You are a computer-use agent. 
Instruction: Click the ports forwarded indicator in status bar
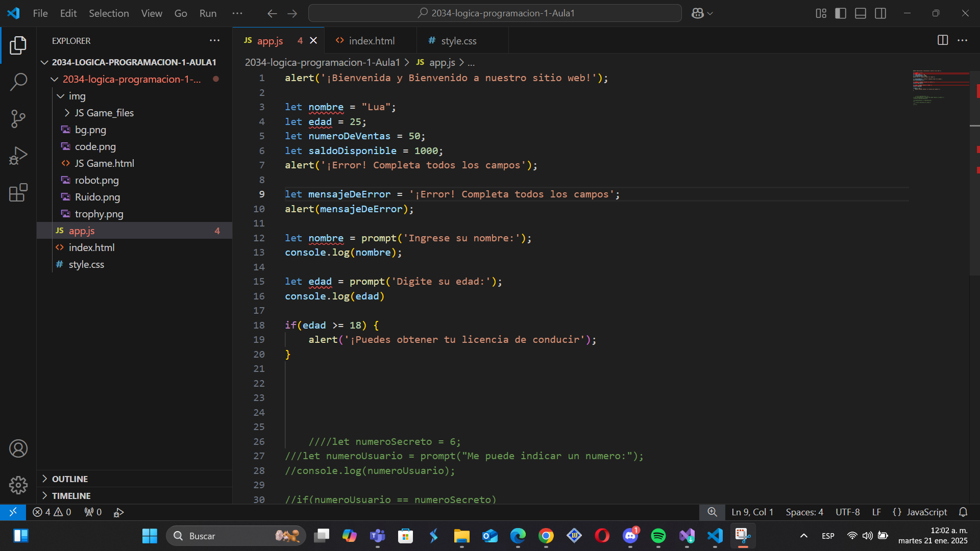(93, 512)
